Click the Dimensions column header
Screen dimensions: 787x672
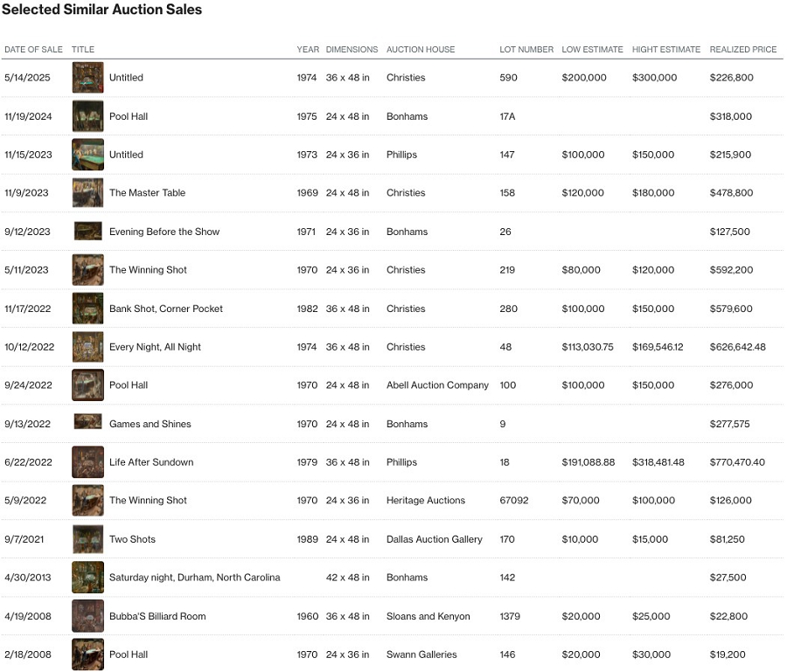(352, 50)
